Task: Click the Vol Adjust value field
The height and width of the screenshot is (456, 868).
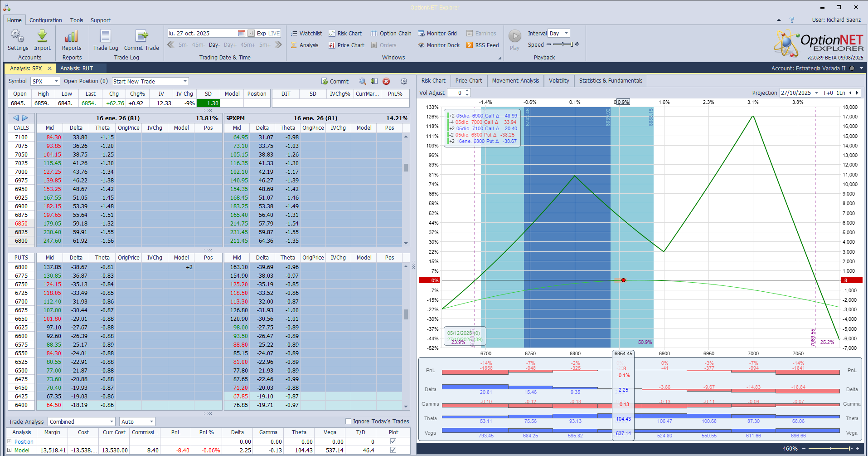Action: (x=456, y=93)
